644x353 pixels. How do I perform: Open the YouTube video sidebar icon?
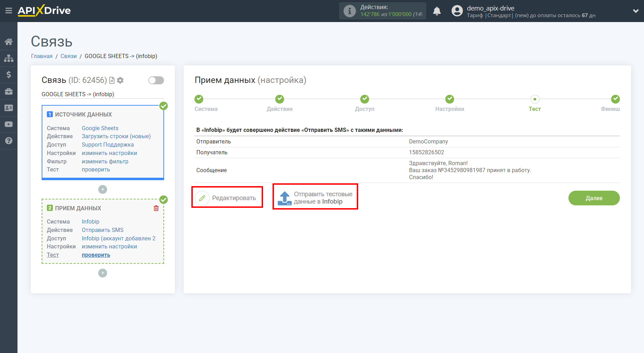click(9, 124)
